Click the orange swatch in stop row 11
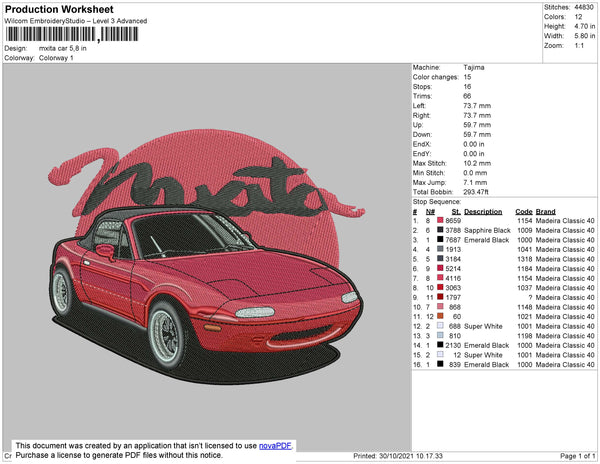 pos(440,317)
